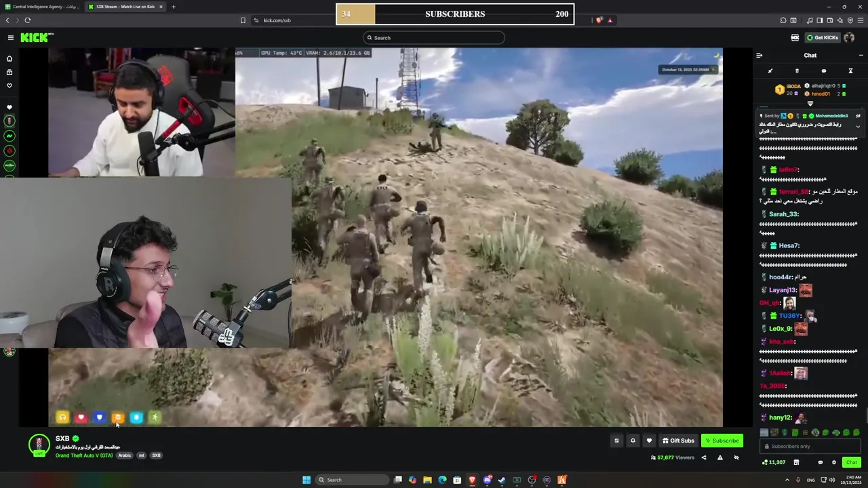Click the green icon in video overlay row
The image size is (868, 488).
click(155, 418)
